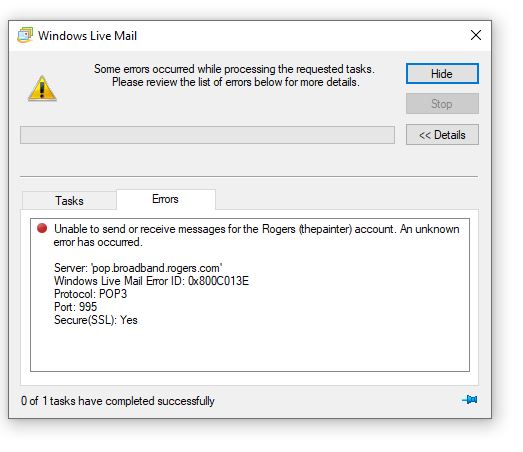Image resolution: width=523 pixels, height=452 pixels.
Task: Click '0 of 1 tasks have completed' status
Action: point(118,401)
